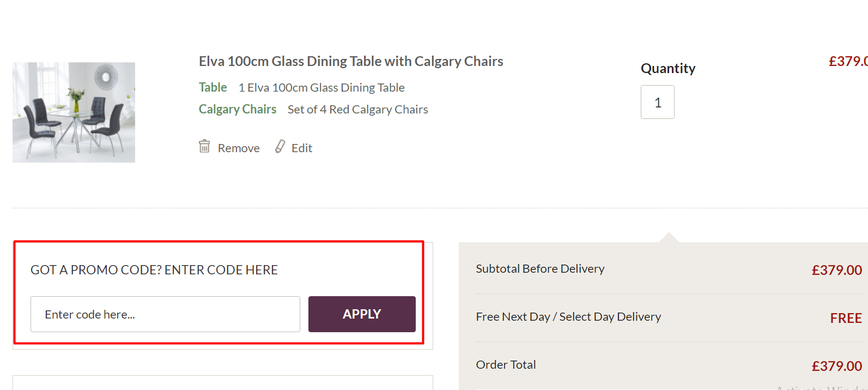Click the Remove label to delete item
This screenshot has width=868, height=390.
pyautogui.click(x=239, y=147)
